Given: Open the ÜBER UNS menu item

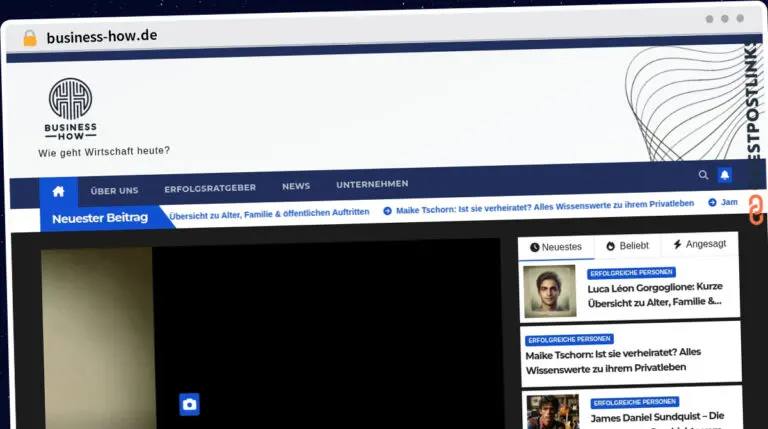Looking at the screenshot, I should click(x=114, y=191).
